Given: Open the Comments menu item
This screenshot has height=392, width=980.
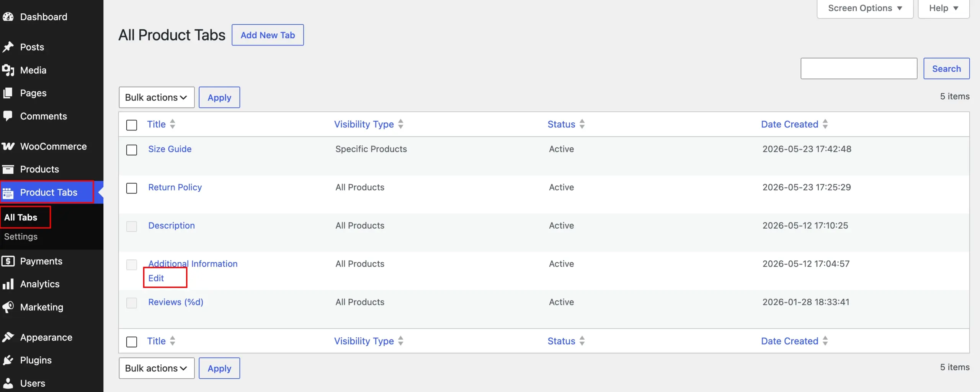Looking at the screenshot, I should 44,116.
